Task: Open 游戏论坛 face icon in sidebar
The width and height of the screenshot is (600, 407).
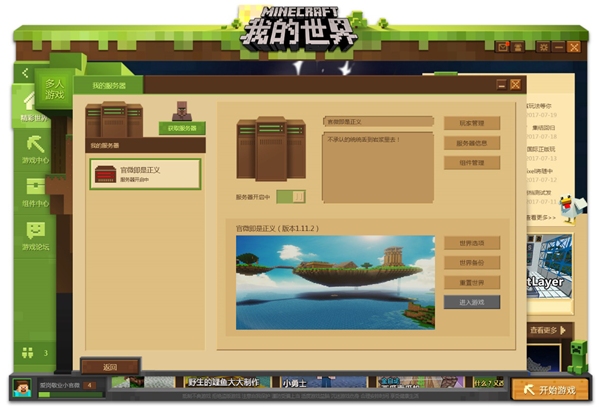Action: 35,231
